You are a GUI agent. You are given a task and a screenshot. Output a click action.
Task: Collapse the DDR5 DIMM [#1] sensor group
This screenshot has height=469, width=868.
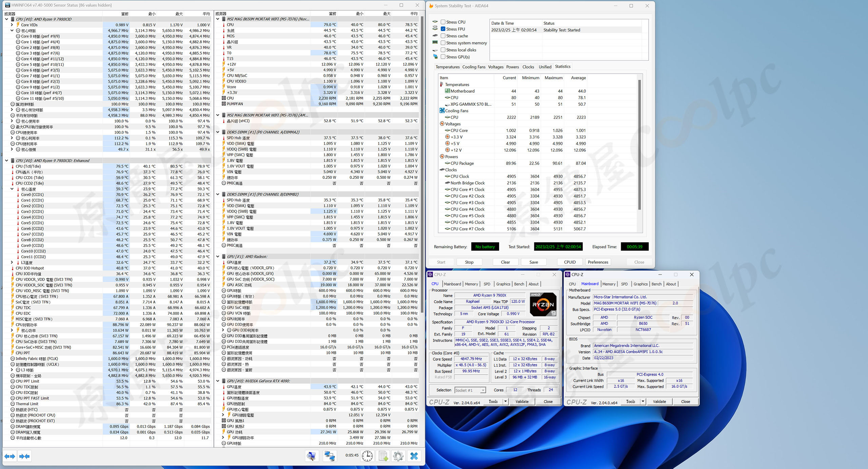point(218,132)
